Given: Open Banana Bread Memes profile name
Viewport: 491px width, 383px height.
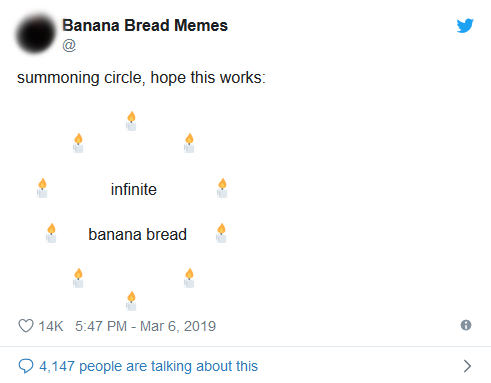Looking at the screenshot, I should point(145,25).
